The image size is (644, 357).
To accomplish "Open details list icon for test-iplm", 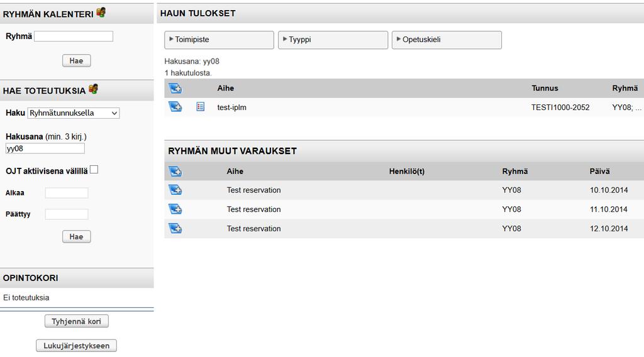I will click(201, 107).
